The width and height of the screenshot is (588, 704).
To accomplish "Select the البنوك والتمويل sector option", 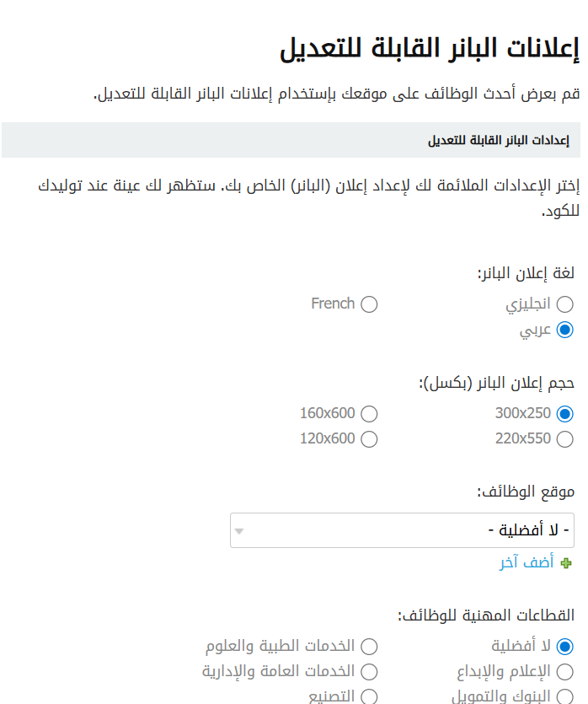I will (x=565, y=696).
